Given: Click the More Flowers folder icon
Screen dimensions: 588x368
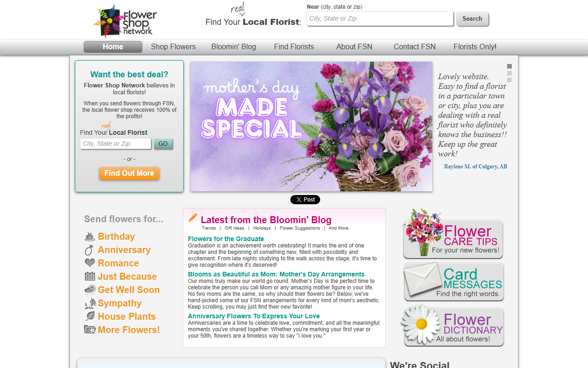Looking at the screenshot, I should coord(90,330).
